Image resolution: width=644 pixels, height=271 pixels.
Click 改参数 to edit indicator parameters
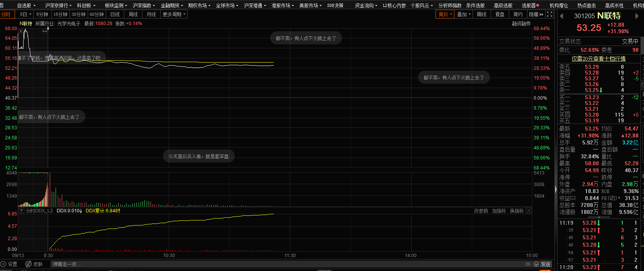click(481, 211)
